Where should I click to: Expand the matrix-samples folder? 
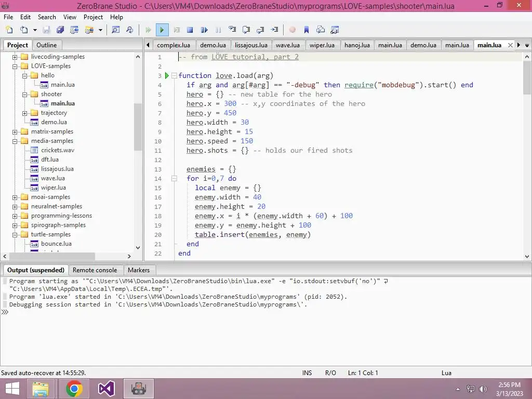coord(15,132)
